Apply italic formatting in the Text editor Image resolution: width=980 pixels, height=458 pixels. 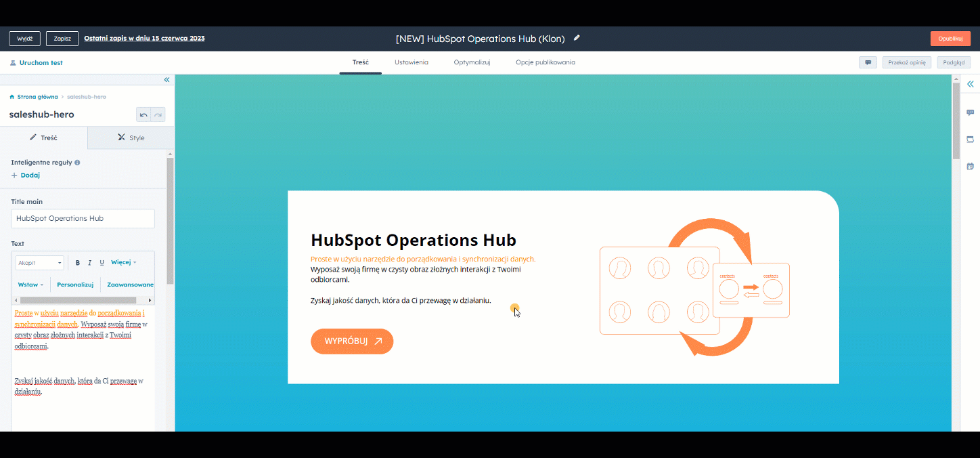click(89, 263)
